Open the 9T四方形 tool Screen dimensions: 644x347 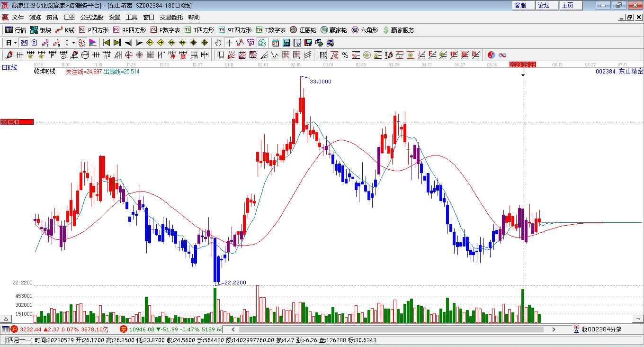tap(235, 30)
